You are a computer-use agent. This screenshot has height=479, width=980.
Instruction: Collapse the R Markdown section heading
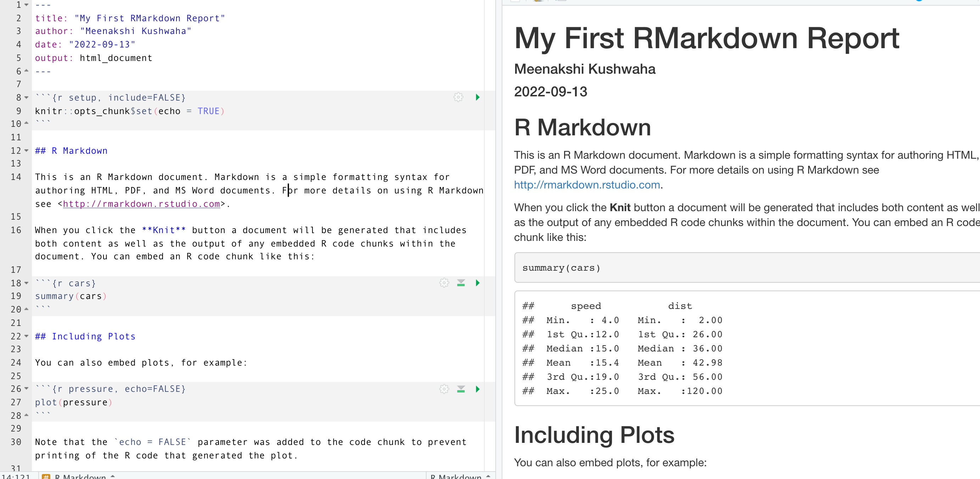[x=26, y=151]
